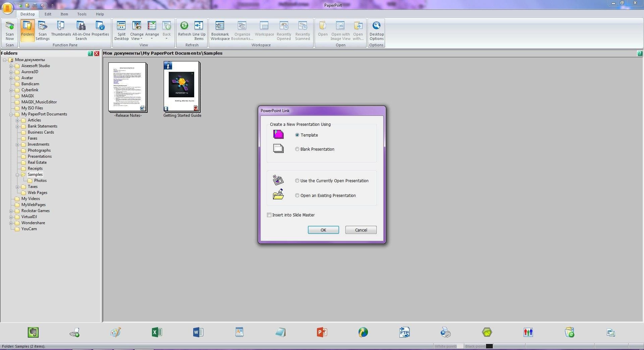644x350 pixels.
Task: Select the YouCam folder
Action: pyautogui.click(x=29, y=229)
